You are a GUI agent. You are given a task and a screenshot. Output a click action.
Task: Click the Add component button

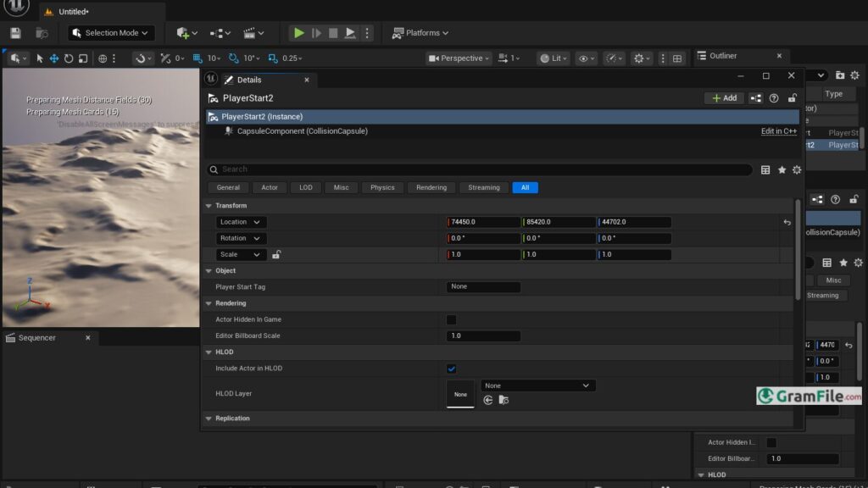(x=724, y=98)
